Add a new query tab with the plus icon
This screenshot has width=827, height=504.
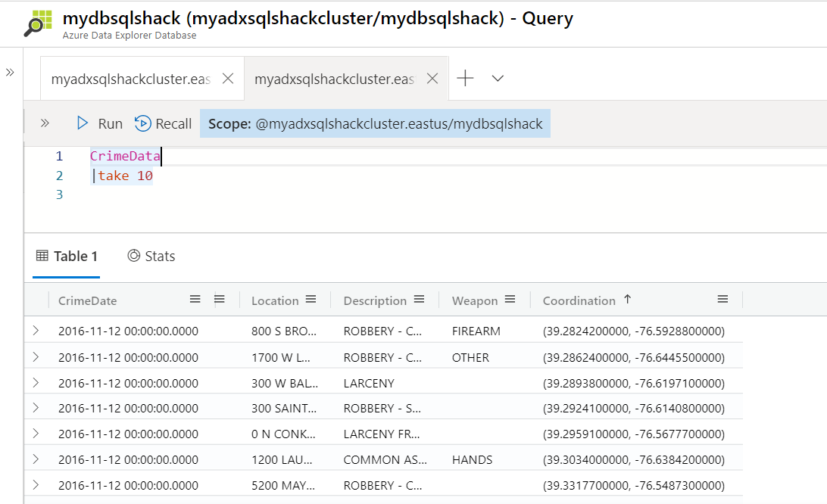click(465, 78)
